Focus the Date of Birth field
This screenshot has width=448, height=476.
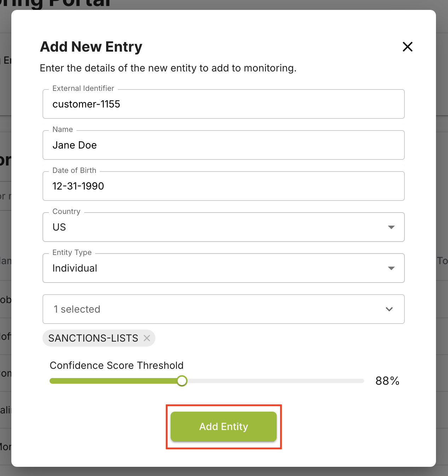[224, 186]
